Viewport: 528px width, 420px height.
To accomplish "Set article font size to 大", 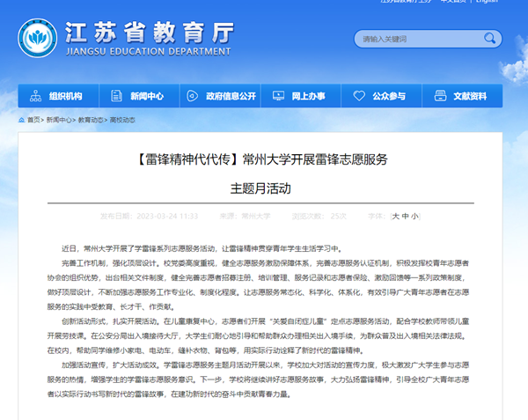I will click(396, 215).
